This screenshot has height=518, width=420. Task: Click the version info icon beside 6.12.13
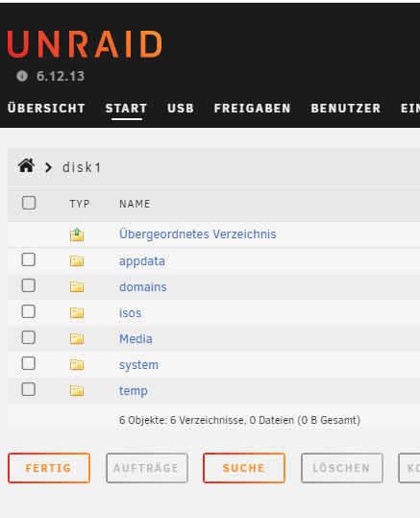pyautogui.click(x=22, y=76)
